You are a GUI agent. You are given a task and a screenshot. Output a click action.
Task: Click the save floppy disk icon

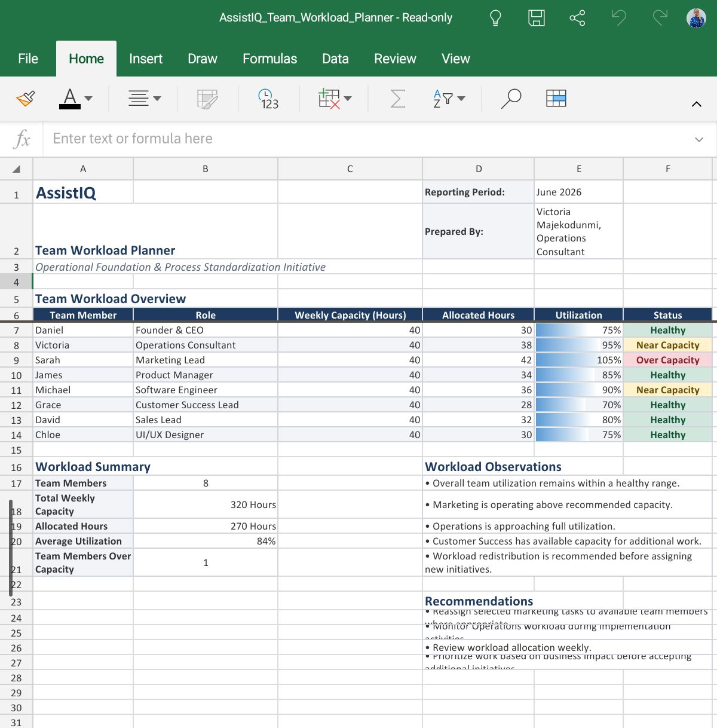537,18
